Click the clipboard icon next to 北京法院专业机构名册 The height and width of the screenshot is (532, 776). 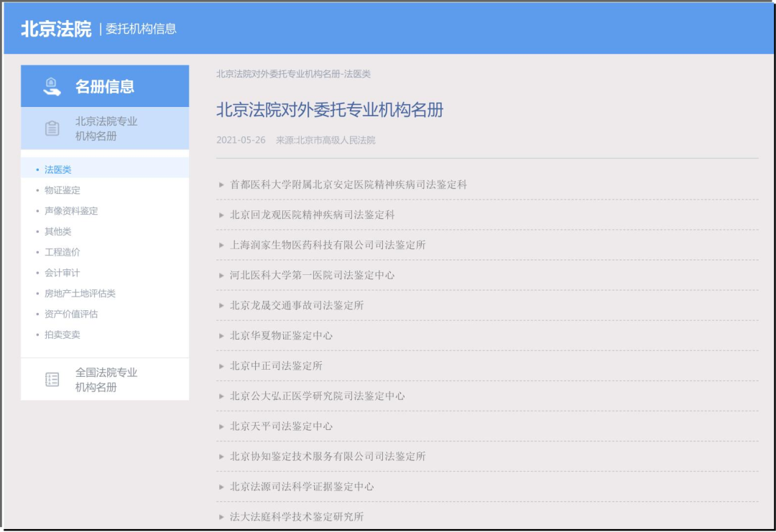[x=50, y=128]
